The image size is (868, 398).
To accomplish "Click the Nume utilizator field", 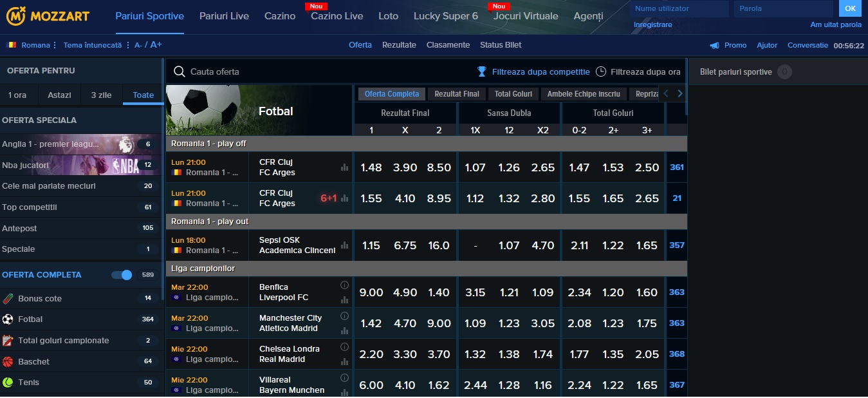I will click(x=680, y=8).
